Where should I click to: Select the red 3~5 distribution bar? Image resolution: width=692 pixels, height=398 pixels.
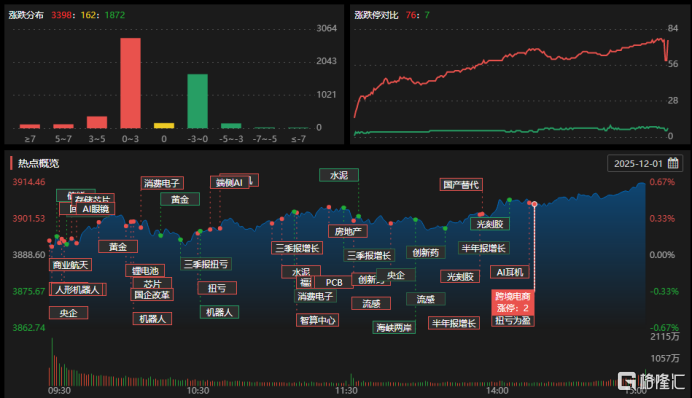click(x=97, y=122)
